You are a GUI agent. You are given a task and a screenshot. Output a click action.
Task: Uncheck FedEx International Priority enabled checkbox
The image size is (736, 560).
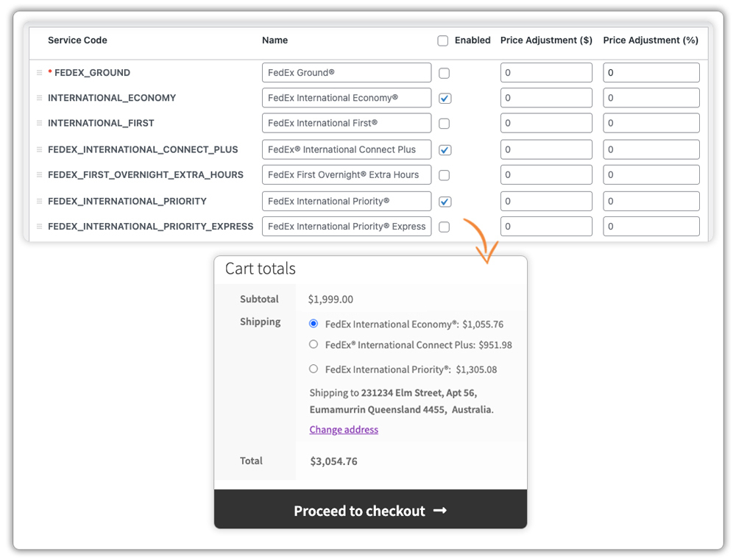(x=445, y=202)
